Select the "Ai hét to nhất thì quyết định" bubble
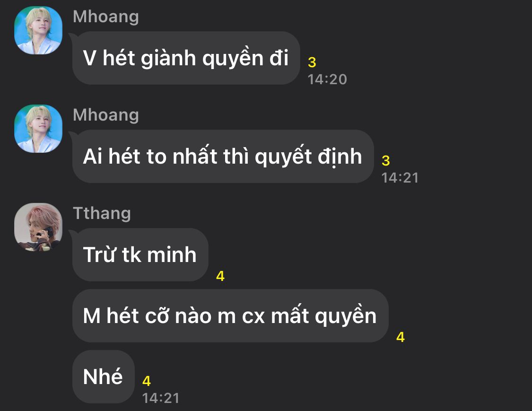Screen dimensions: 532x411 coord(223,157)
